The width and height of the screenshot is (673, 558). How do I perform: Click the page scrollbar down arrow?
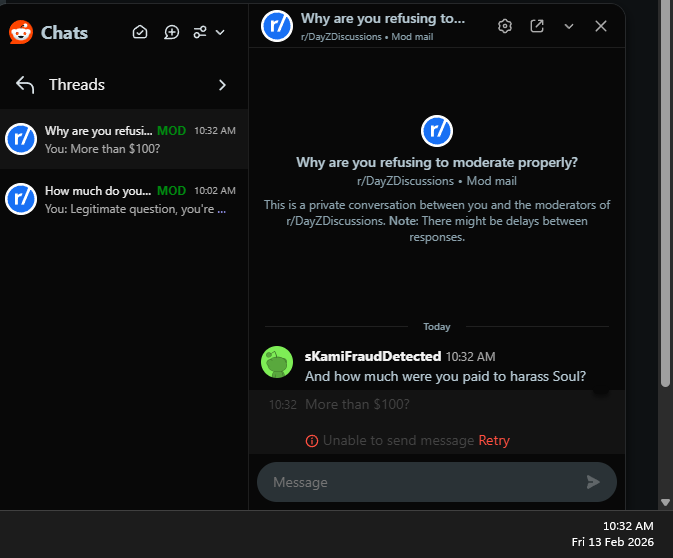pos(665,502)
